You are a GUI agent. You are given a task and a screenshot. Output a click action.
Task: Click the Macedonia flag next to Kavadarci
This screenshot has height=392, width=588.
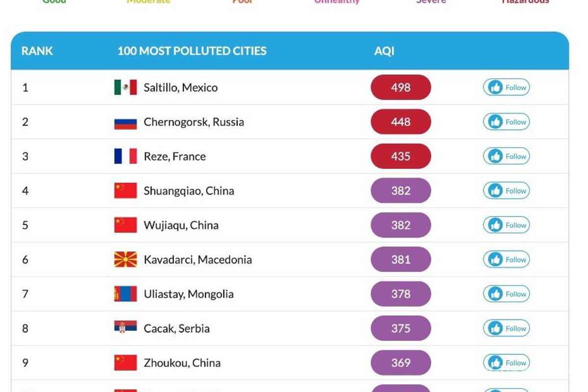click(x=125, y=259)
